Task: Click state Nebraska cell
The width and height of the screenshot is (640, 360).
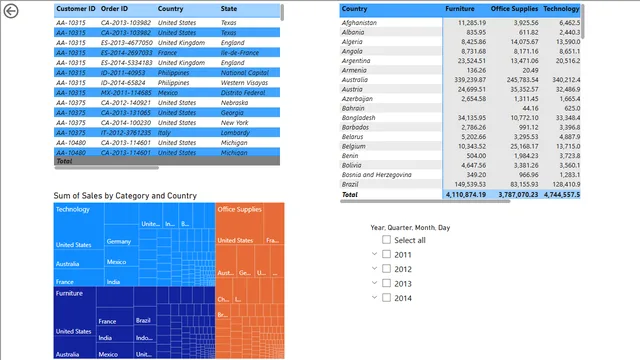Action: point(234,102)
